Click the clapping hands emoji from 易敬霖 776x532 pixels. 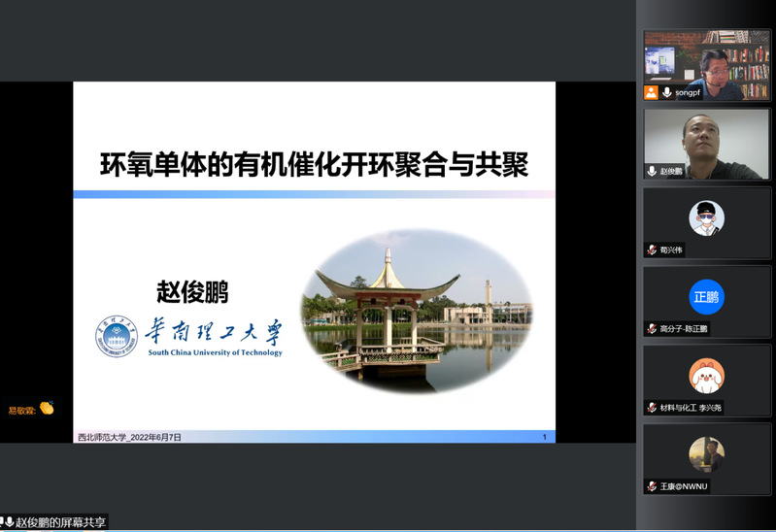pos(47,409)
